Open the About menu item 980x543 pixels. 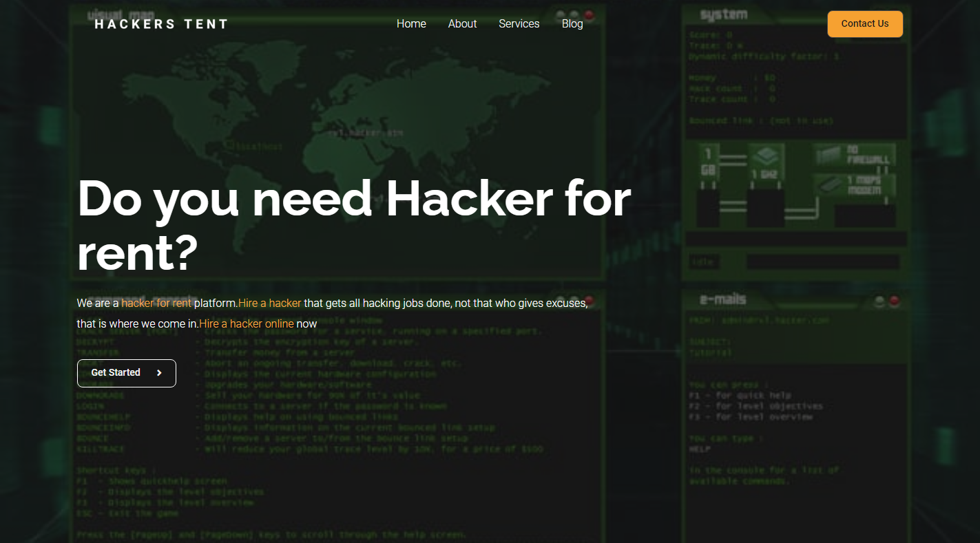462,24
